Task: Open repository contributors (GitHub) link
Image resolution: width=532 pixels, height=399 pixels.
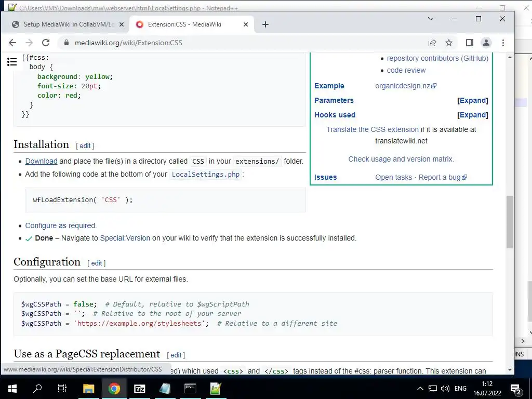Action: (437, 58)
